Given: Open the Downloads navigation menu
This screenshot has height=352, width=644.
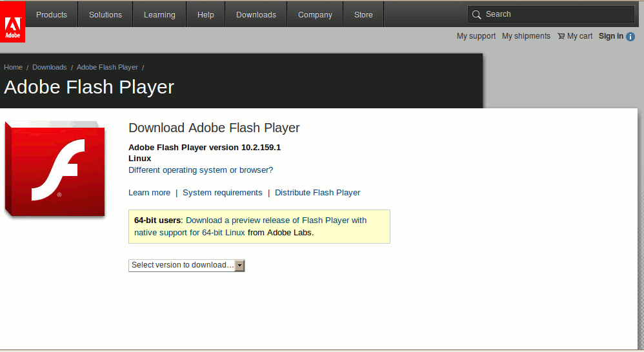Looking at the screenshot, I should pos(256,14).
